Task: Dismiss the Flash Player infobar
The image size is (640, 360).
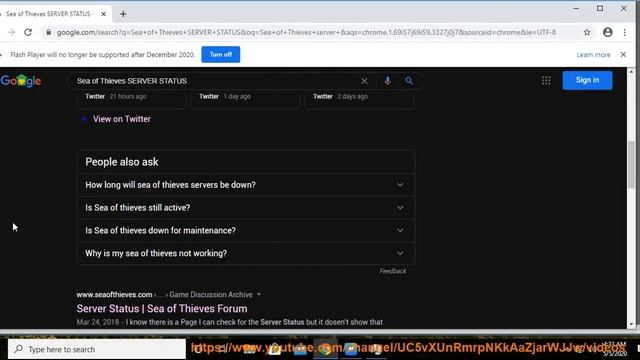Action: click(623, 54)
